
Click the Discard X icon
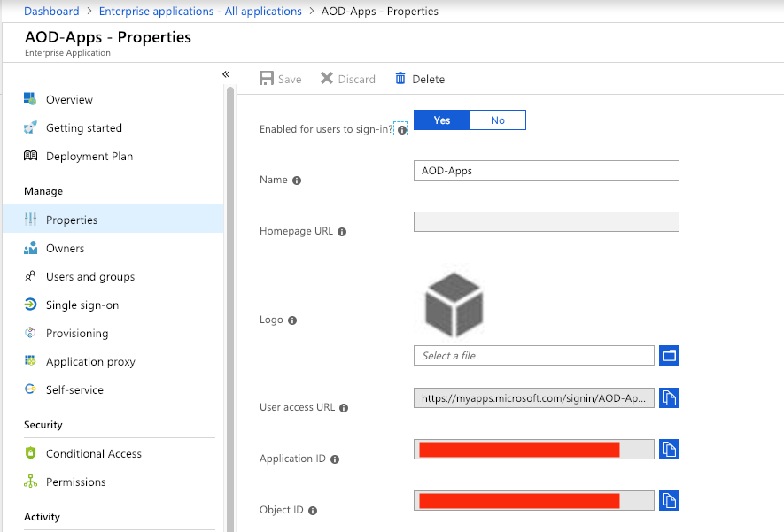click(327, 79)
